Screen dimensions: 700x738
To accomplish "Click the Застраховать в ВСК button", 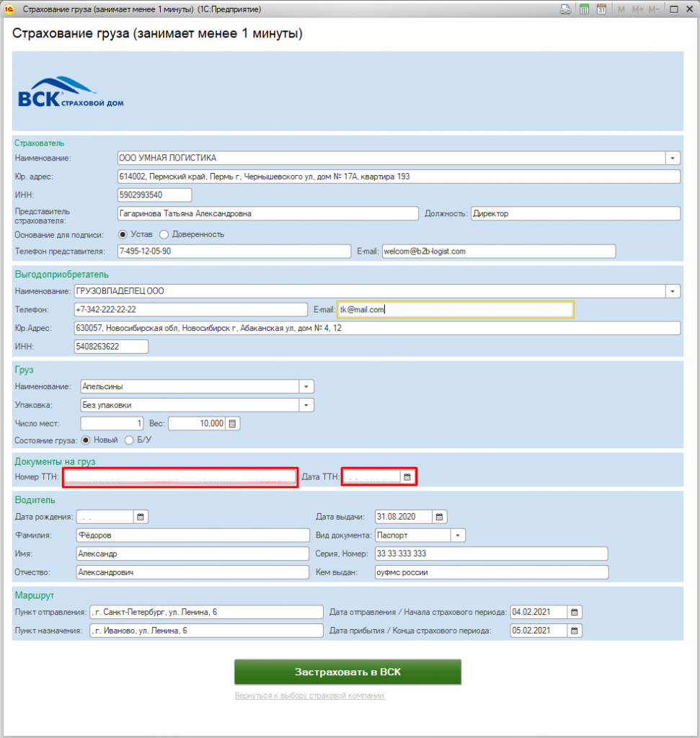I will [347, 672].
